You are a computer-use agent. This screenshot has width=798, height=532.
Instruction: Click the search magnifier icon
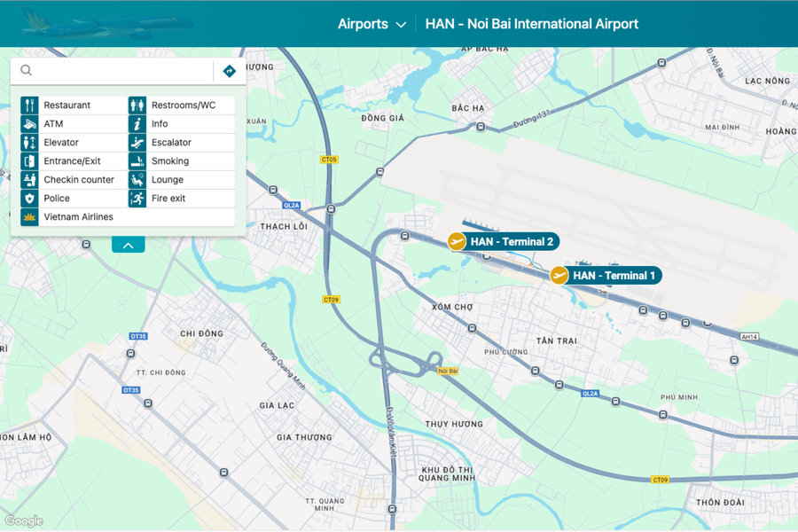pyautogui.click(x=26, y=70)
